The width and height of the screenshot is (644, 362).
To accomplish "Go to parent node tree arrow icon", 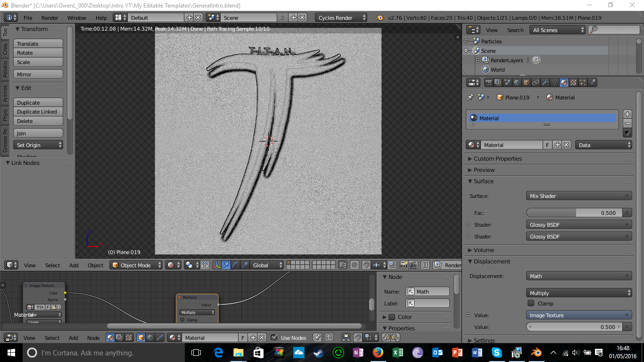I will pos(329,337).
